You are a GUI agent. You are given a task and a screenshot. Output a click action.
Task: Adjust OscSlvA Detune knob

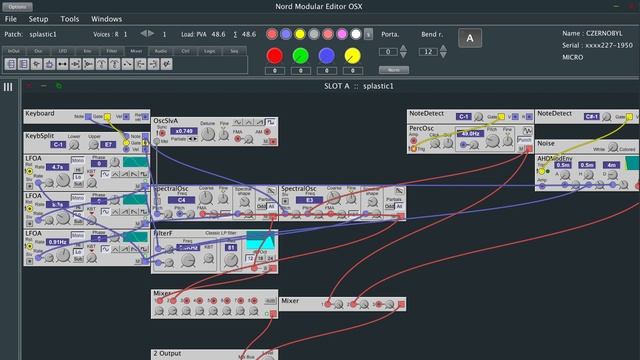[208, 134]
